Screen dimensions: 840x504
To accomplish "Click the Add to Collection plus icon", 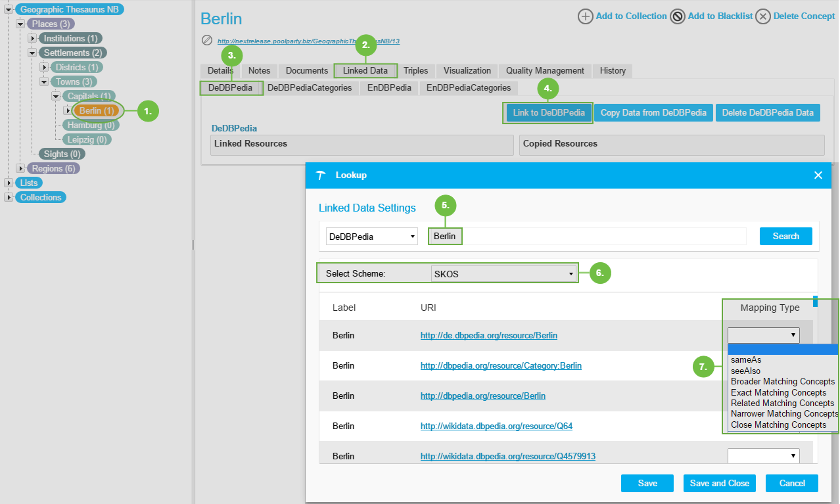I will click(585, 16).
